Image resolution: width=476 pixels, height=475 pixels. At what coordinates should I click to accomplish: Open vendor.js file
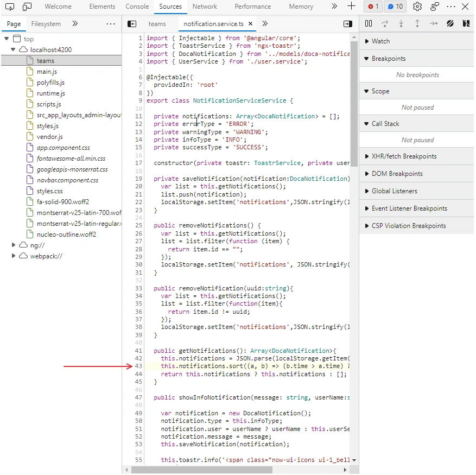click(x=49, y=137)
